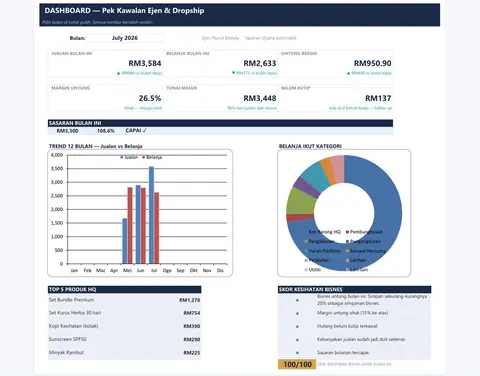Click the 108.6% target percentage

point(105,131)
